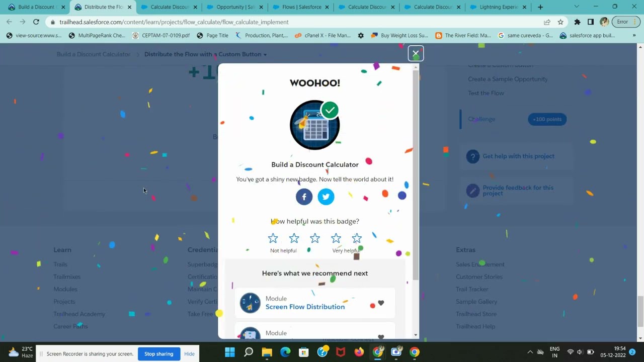
Task: Toggle Chrome side panel icon
Action: (591, 22)
